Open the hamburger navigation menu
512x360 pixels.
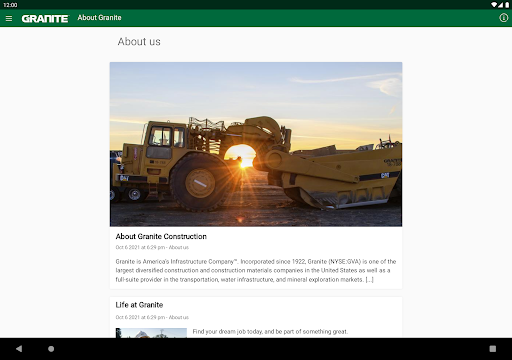(x=9, y=18)
